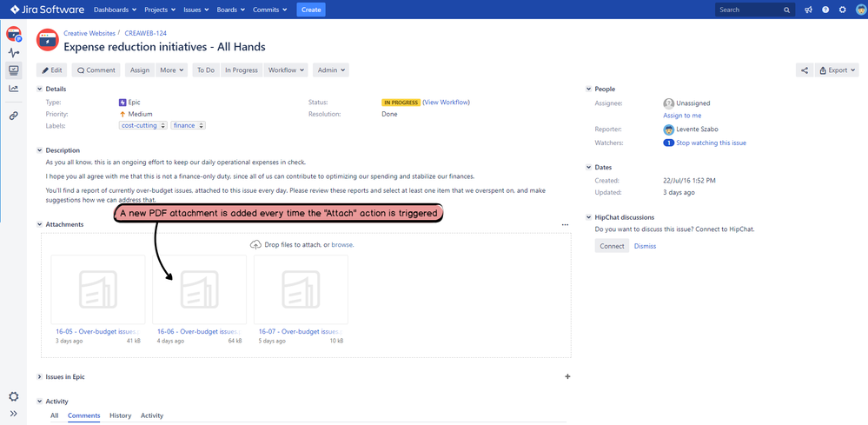Image resolution: width=868 pixels, height=425 pixels.
Task: Click the Jira Software logo
Action: pyautogui.click(x=48, y=10)
